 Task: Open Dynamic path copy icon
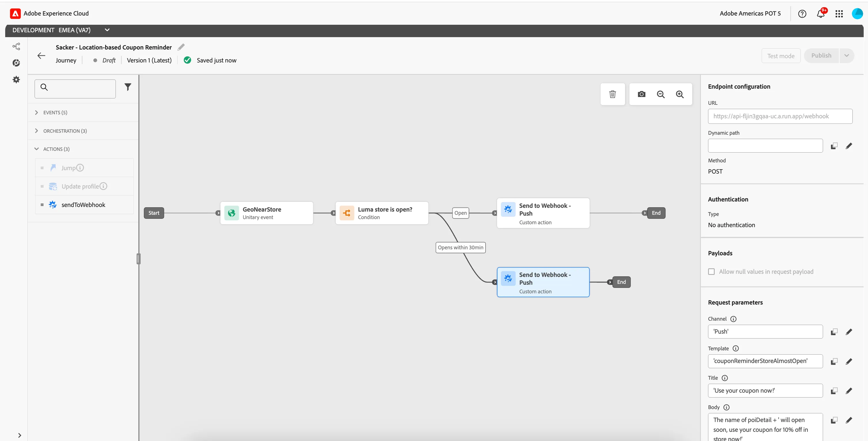coord(834,146)
